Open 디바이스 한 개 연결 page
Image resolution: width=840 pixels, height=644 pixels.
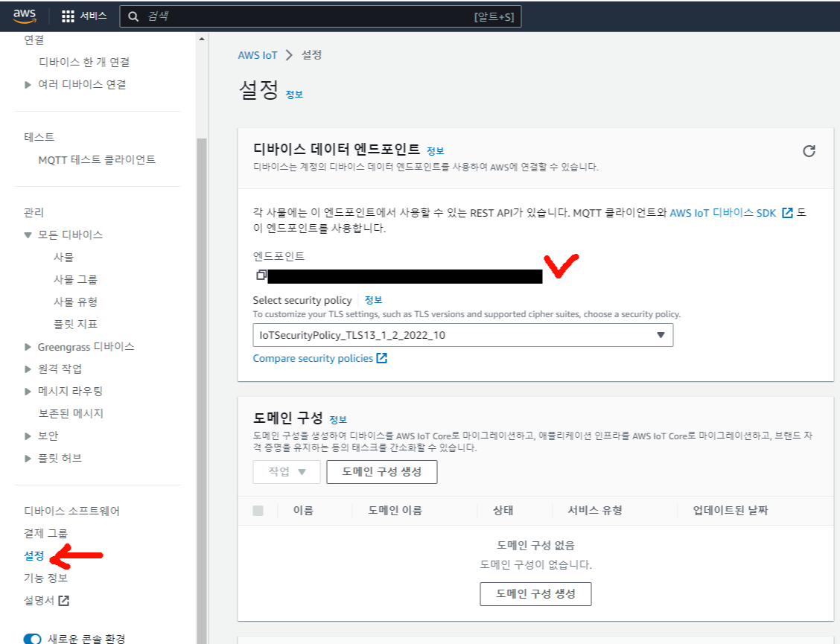(84, 62)
